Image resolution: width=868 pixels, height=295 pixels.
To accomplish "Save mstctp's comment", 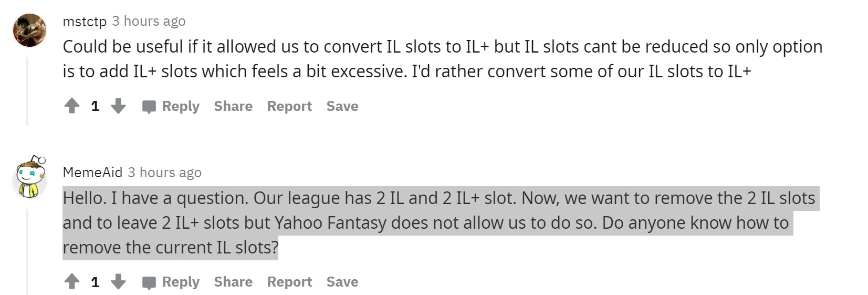I will click(342, 106).
